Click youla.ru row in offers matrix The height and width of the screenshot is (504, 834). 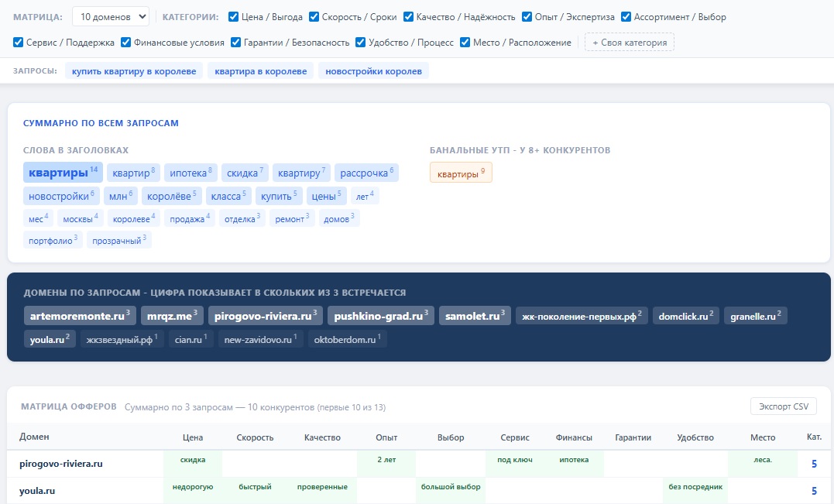tap(419, 490)
